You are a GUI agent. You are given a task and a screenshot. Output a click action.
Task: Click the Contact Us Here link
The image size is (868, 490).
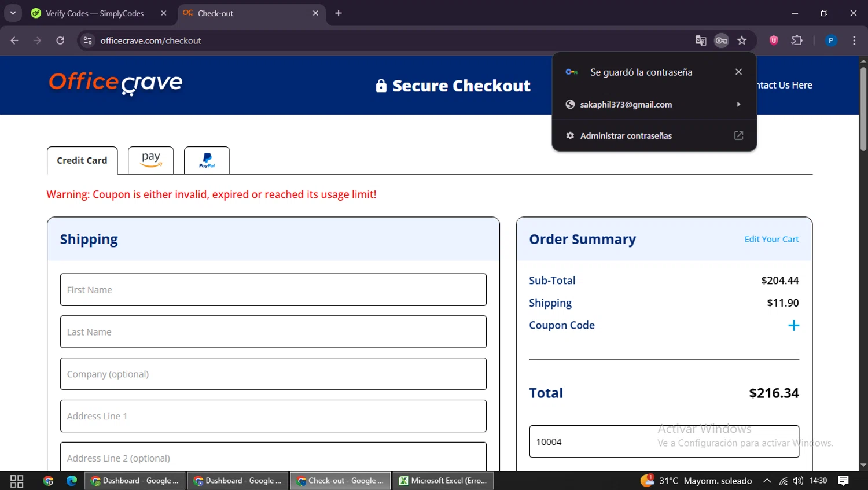pyautogui.click(x=784, y=85)
